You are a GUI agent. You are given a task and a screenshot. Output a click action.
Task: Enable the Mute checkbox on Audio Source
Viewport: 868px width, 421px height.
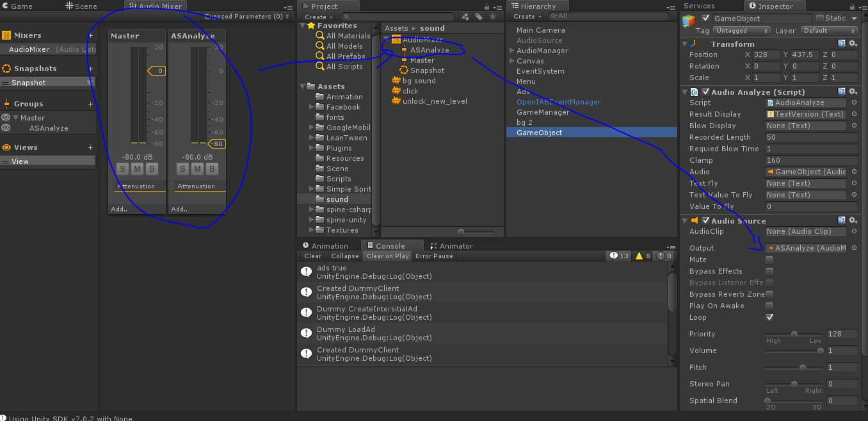769,260
